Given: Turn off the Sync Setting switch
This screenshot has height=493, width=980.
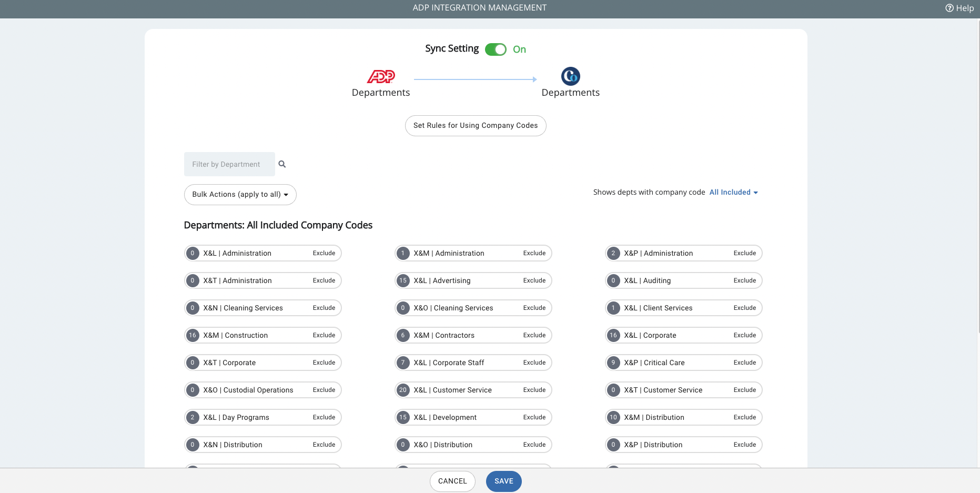Looking at the screenshot, I should click(496, 49).
